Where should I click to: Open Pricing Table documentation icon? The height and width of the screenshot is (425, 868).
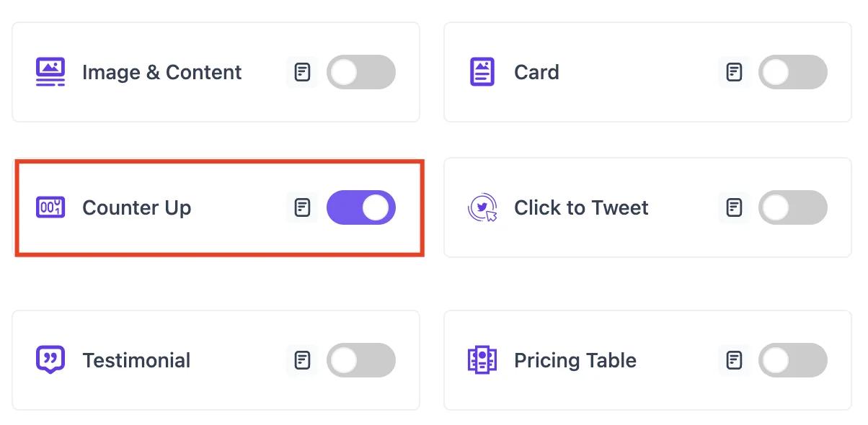pyautogui.click(x=734, y=359)
